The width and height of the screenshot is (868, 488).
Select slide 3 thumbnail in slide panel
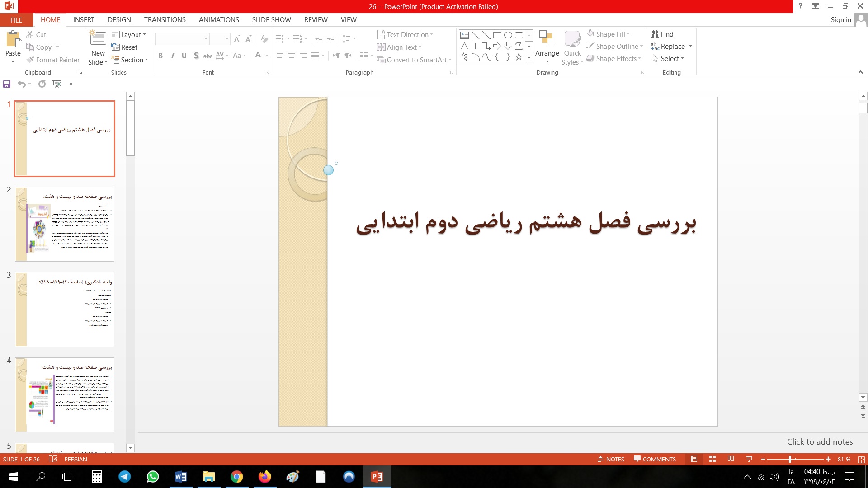coord(65,310)
